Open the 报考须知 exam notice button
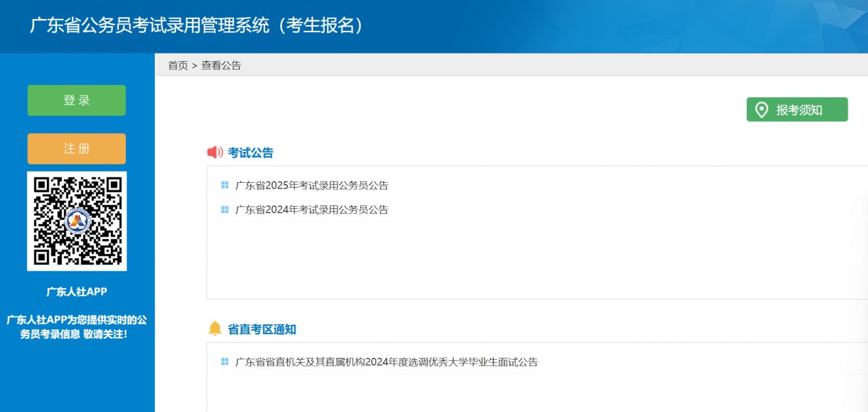Image resolution: width=868 pixels, height=412 pixels. [x=797, y=110]
